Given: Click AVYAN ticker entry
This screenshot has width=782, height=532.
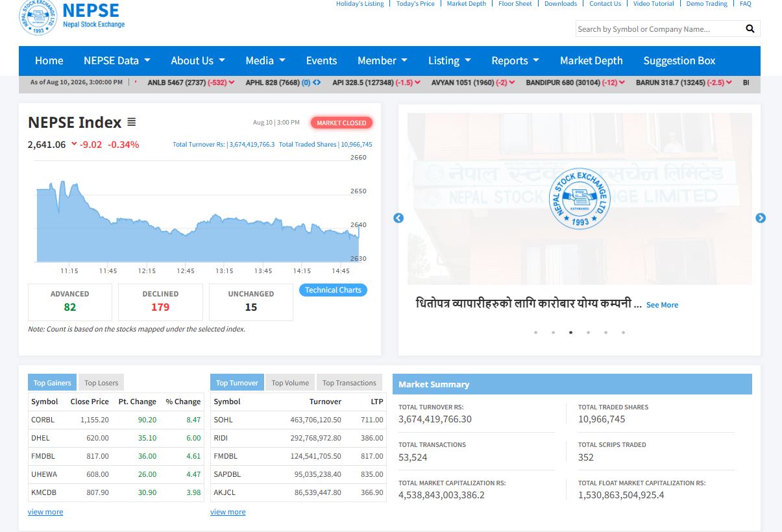Looking at the screenshot, I should [473, 82].
